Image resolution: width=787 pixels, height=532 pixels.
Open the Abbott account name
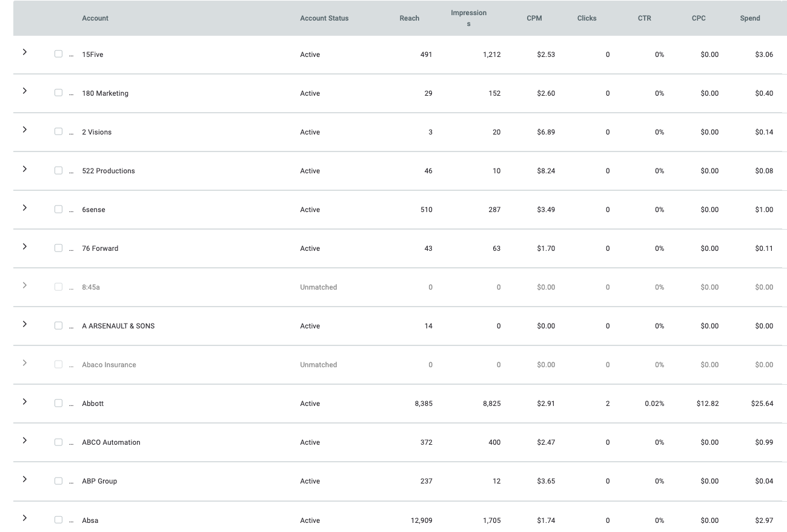(93, 404)
